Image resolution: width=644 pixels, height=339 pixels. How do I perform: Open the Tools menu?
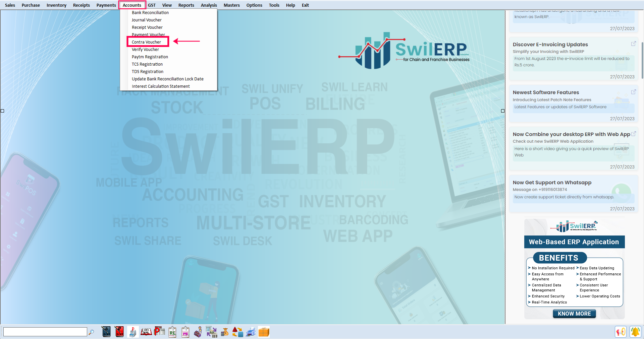click(274, 5)
